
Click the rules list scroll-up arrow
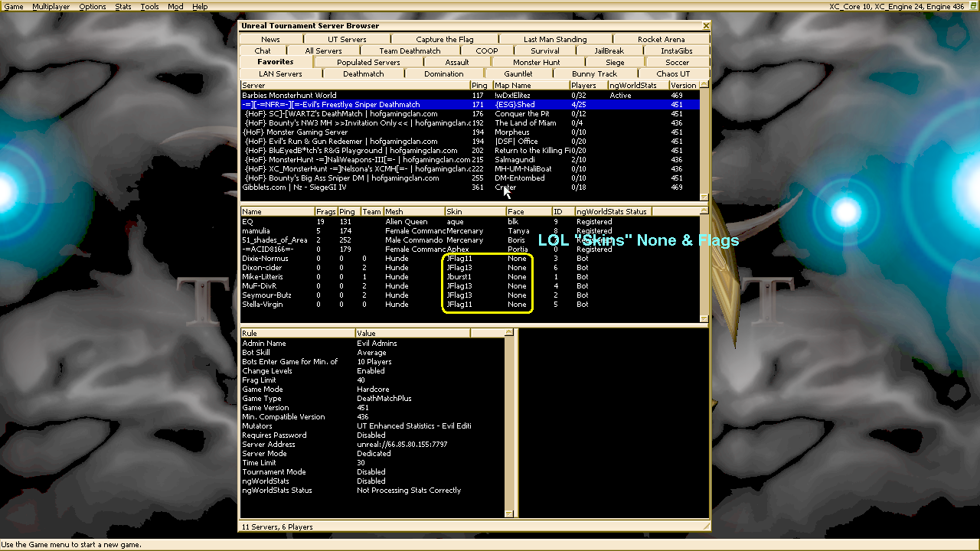click(x=508, y=333)
